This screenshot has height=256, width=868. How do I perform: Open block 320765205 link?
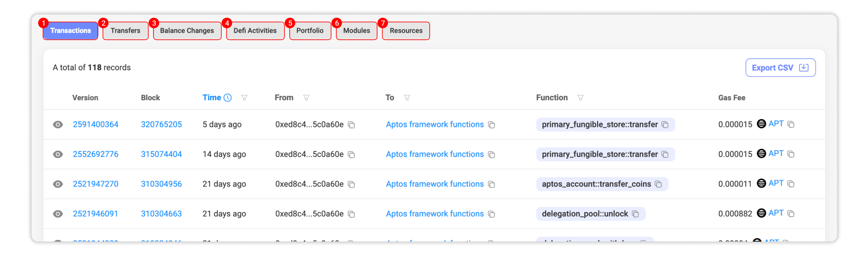161,125
